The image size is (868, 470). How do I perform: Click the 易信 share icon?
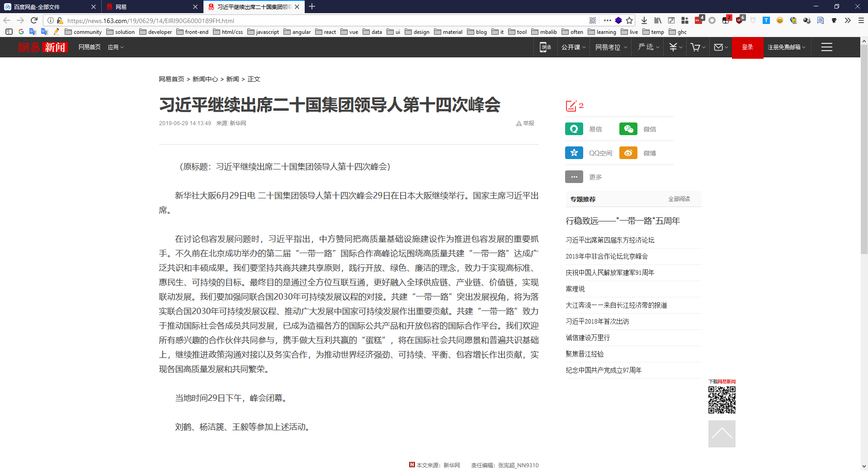click(574, 129)
